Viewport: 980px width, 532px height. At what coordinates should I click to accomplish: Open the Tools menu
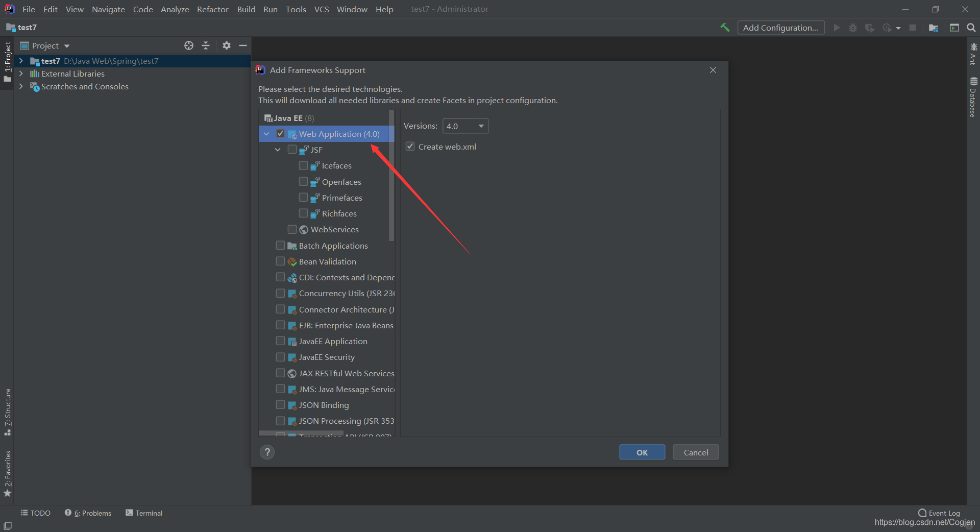tap(296, 9)
